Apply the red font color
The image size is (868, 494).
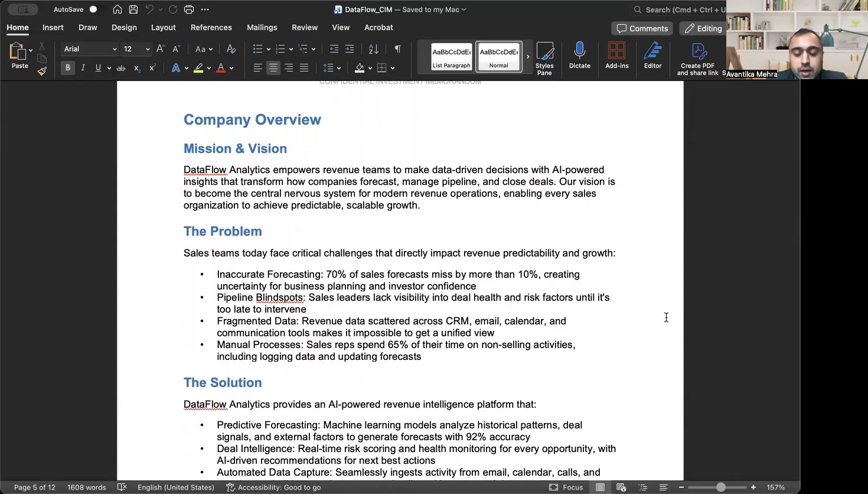221,68
